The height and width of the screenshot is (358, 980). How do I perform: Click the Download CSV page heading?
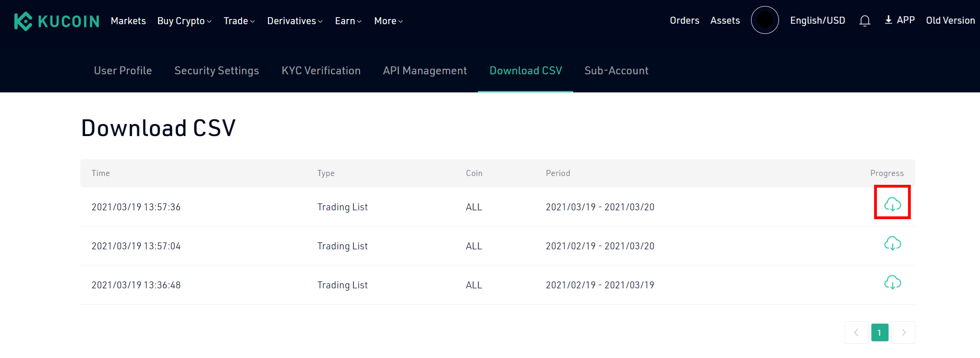(158, 128)
